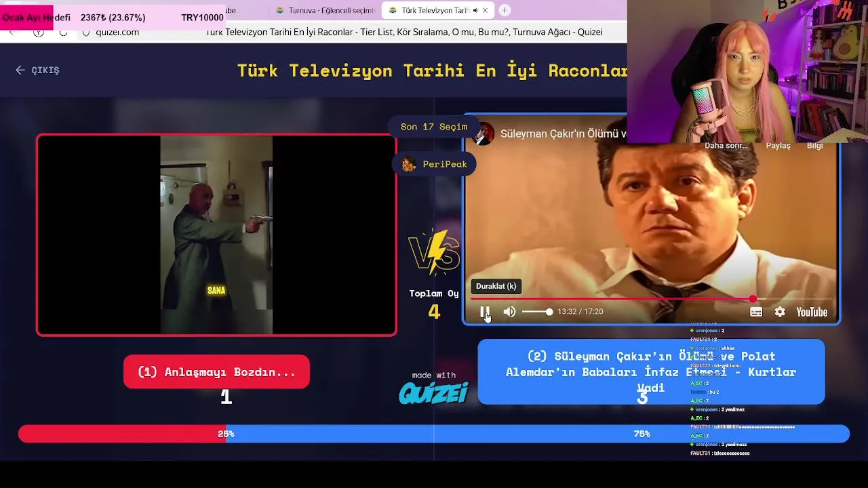Viewport: 868px width, 488px height.
Task: Vote for (2) Süleyman Çakır'ın Ölümü option
Action: coord(651,372)
